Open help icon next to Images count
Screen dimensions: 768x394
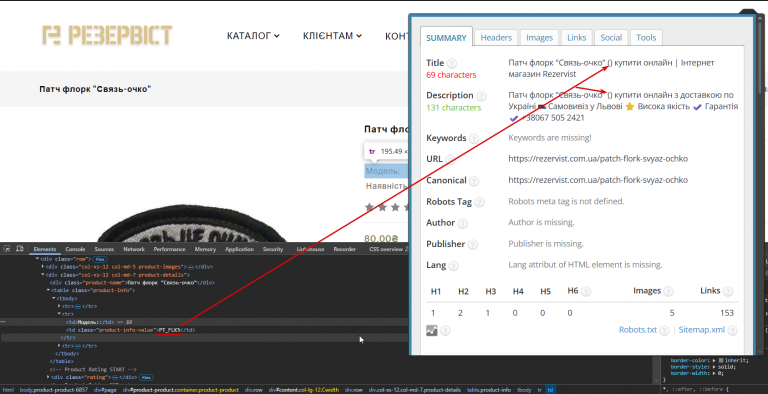point(669,292)
